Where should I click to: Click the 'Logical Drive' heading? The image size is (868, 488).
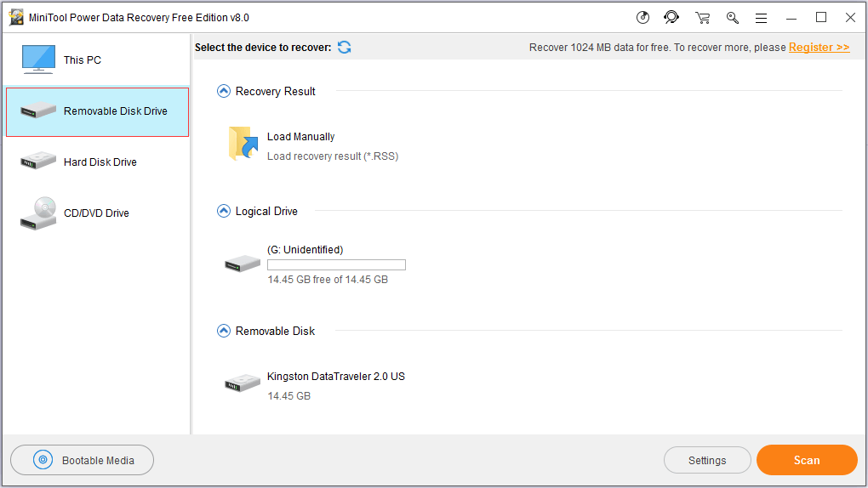pyautogui.click(x=266, y=212)
